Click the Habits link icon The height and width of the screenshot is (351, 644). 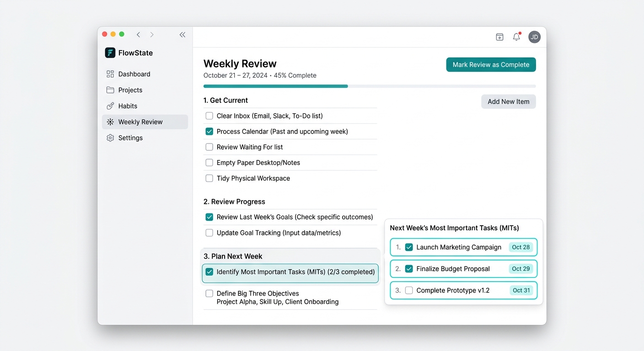110,106
